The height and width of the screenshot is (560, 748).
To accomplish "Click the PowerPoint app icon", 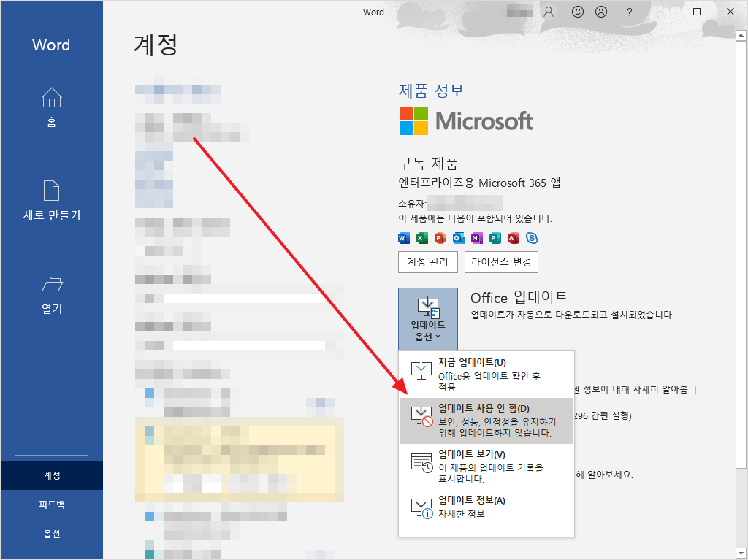I will (440, 238).
